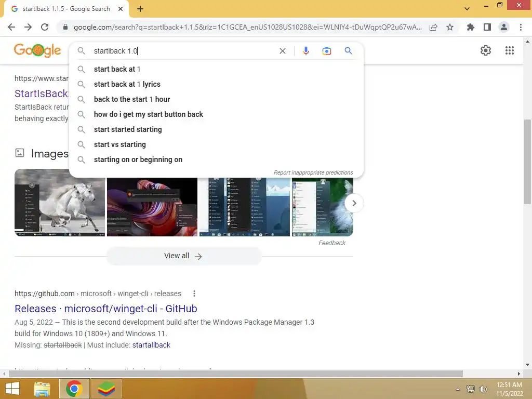Screen dimensions: 532x399
Task: Open BlueStacks from the taskbar
Action: click(x=106, y=389)
